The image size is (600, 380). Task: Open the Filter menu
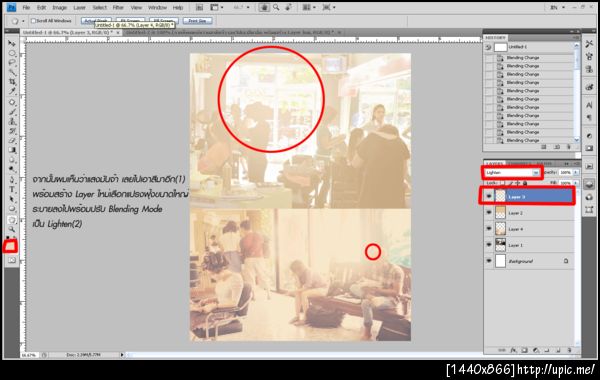(118, 7)
